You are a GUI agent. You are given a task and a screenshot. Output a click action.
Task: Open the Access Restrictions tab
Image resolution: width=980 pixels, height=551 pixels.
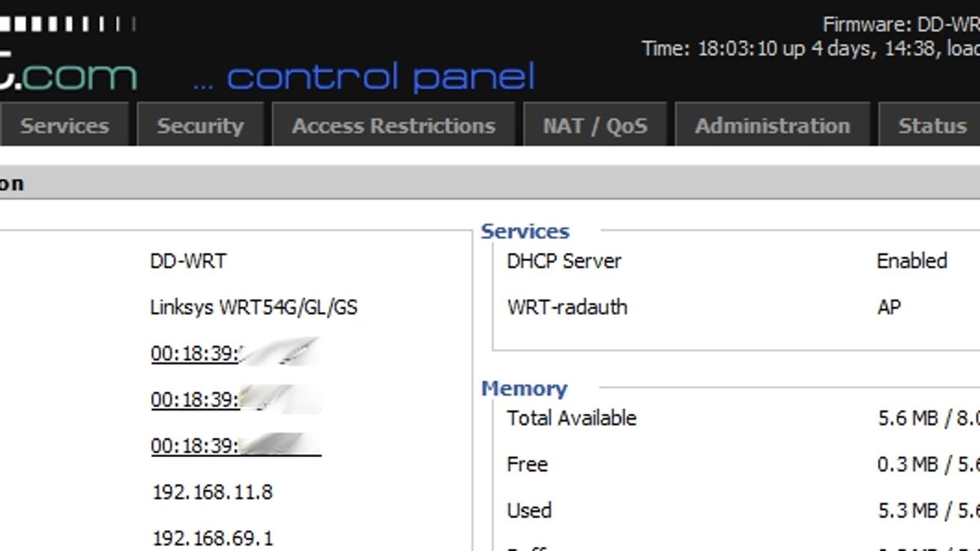pyautogui.click(x=394, y=125)
